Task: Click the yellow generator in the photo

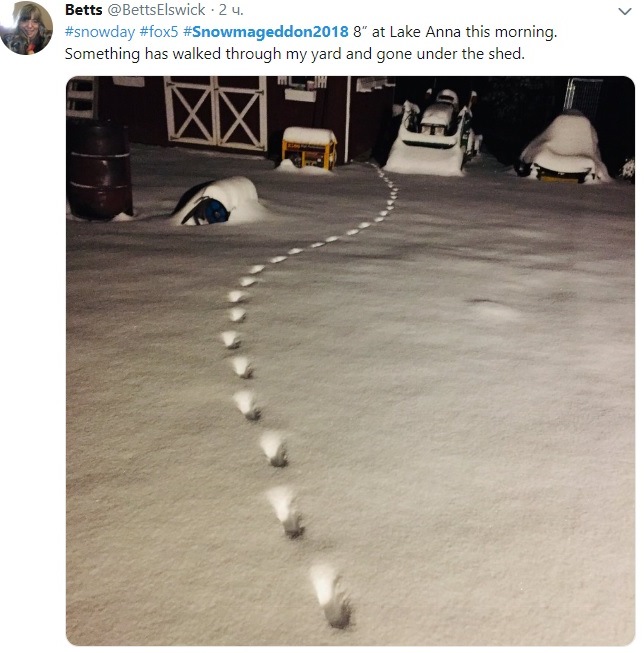Action: click(x=310, y=149)
